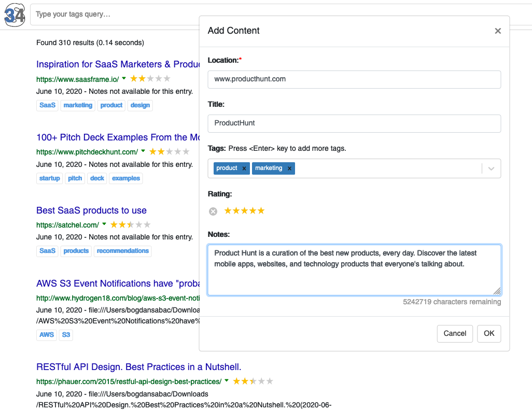Filter by the startup tag
Image resolution: width=532 pixels, height=411 pixels.
pyautogui.click(x=50, y=178)
